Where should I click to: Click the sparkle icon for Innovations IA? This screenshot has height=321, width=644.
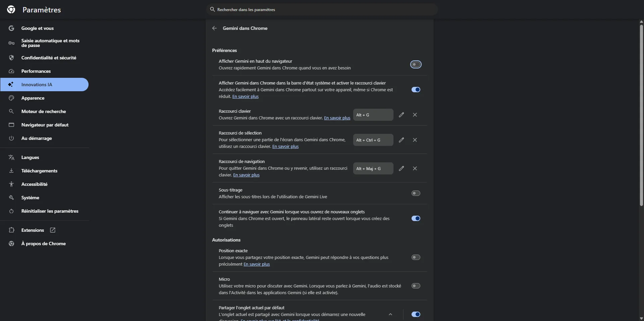[11, 85]
